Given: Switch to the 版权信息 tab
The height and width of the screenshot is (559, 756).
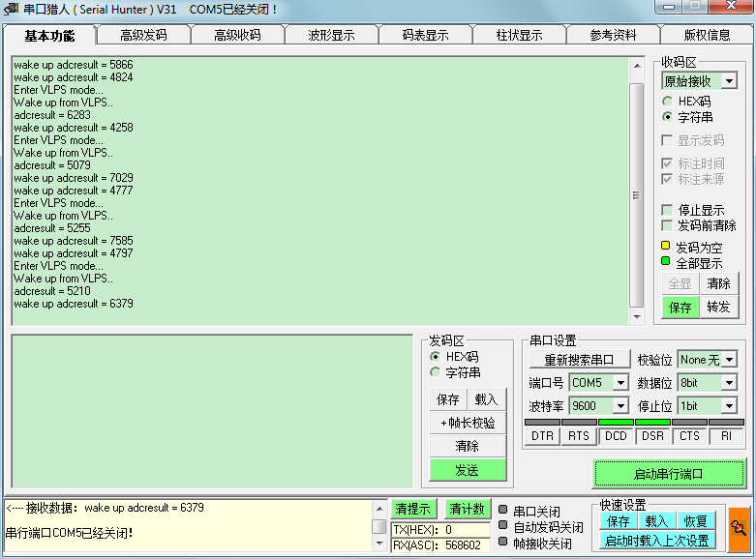Looking at the screenshot, I should 707,35.
